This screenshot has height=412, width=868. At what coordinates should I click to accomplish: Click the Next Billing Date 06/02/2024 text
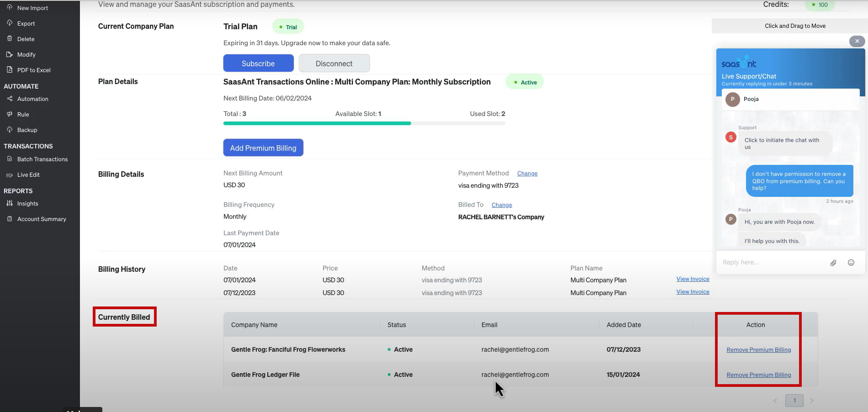[x=267, y=98]
